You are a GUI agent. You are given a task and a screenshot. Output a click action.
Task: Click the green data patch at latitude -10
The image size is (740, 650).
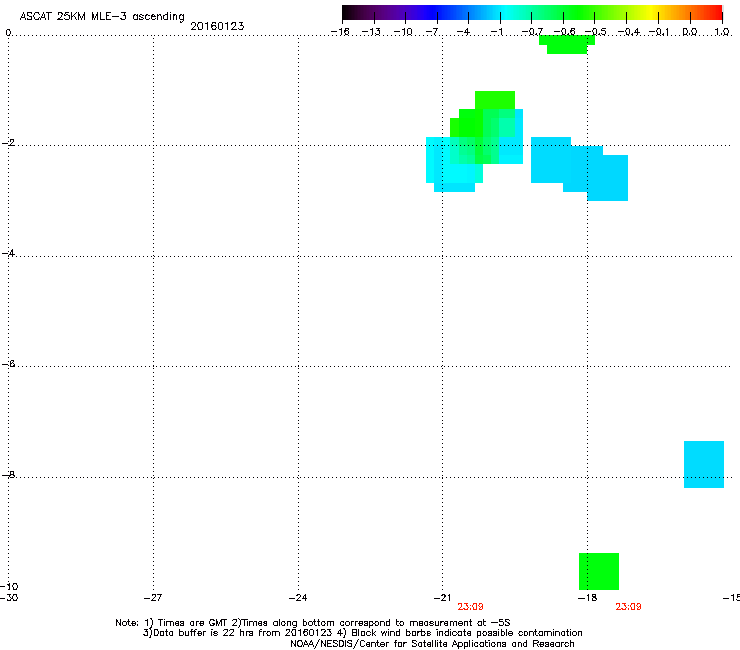599,571
